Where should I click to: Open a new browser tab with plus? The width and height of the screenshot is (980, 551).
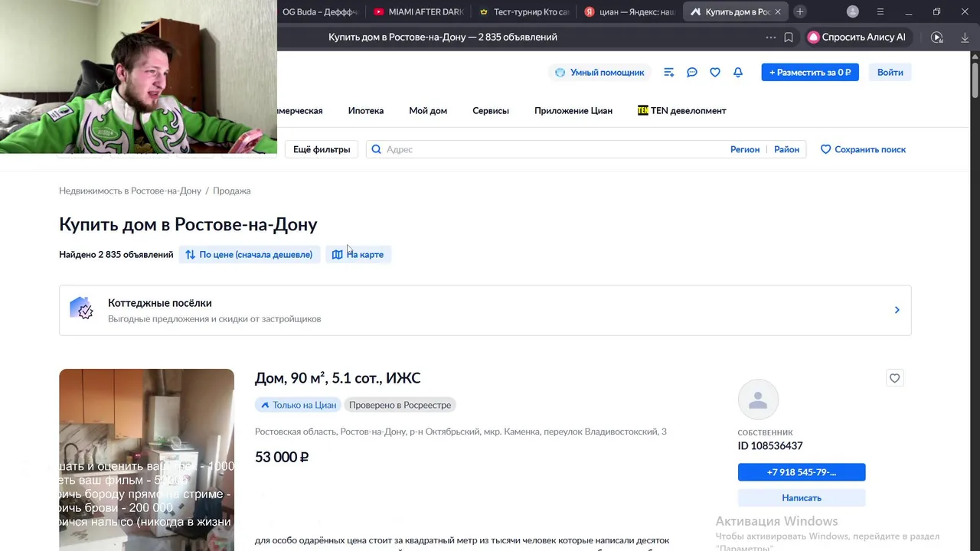pos(799,11)
